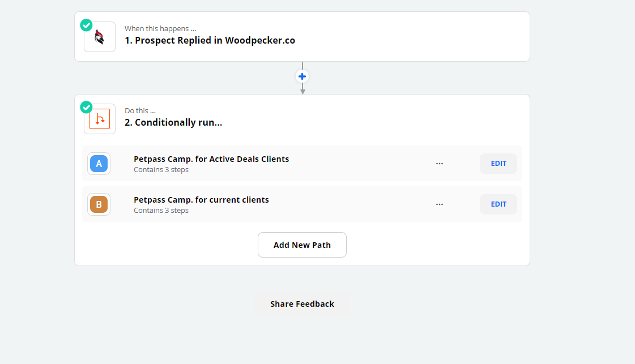
Task: Open options menu for Active Deals Clients path
Action: click(440, 164)
